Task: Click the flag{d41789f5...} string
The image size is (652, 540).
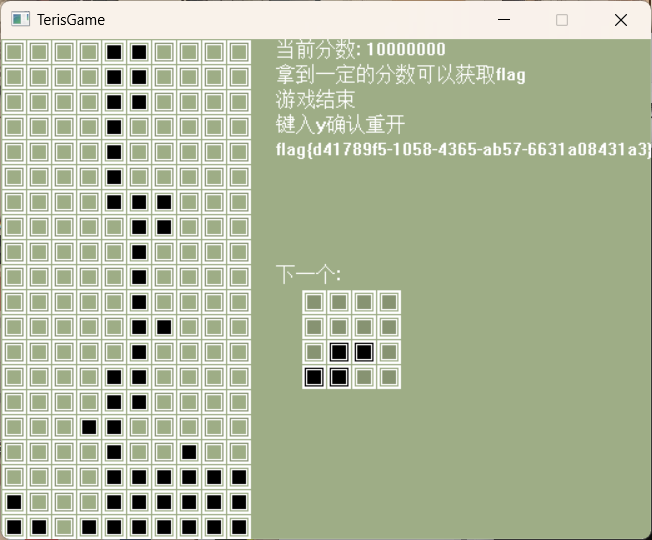Action: [463, 150]
